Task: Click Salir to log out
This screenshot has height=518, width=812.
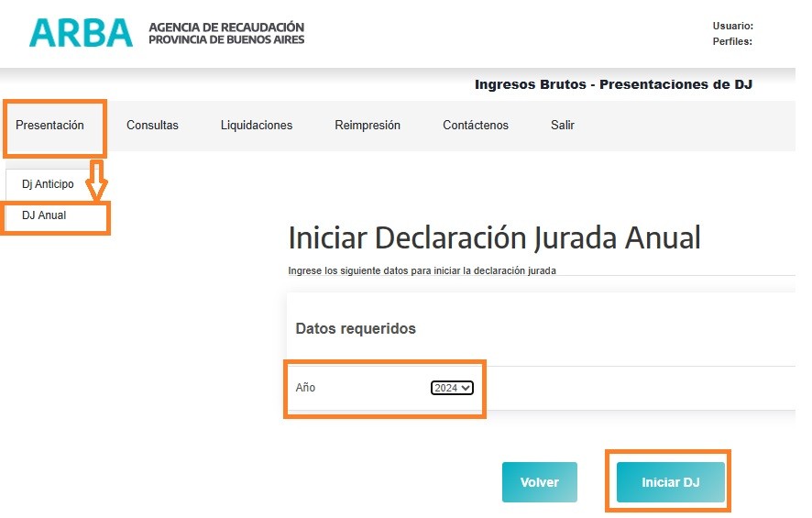Action: pos(562,126)
